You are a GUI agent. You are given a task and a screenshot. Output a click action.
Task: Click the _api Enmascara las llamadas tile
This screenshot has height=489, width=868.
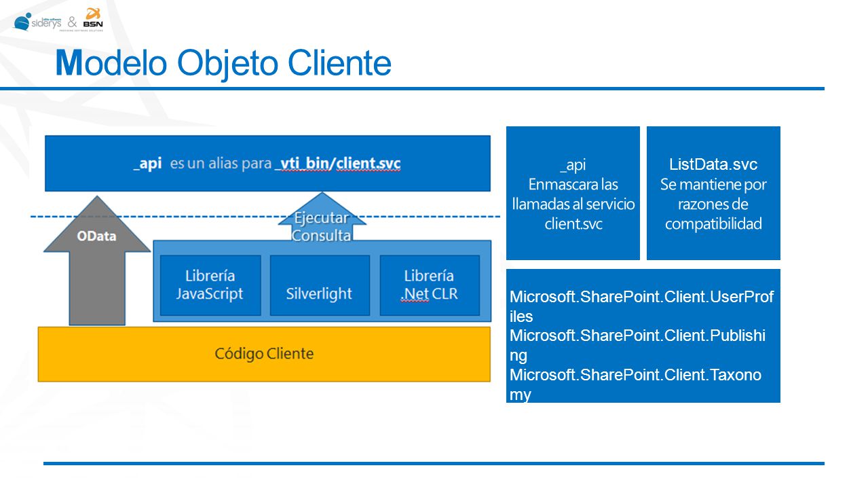(x=573, y=193)
